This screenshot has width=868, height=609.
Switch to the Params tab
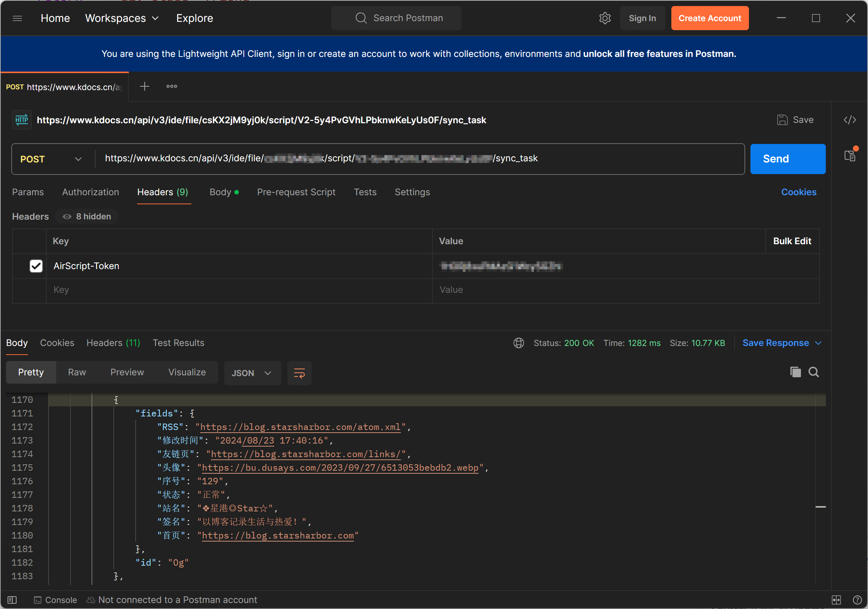(28, 192)
